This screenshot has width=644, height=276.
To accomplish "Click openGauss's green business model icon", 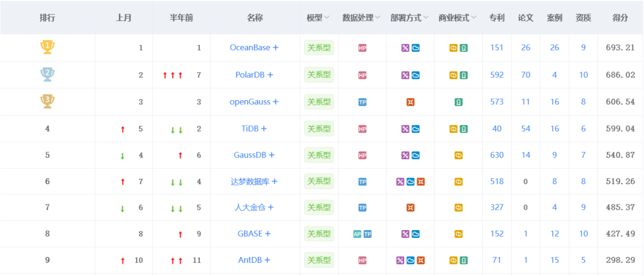I will pyautogui.click(x=459, y=103).
